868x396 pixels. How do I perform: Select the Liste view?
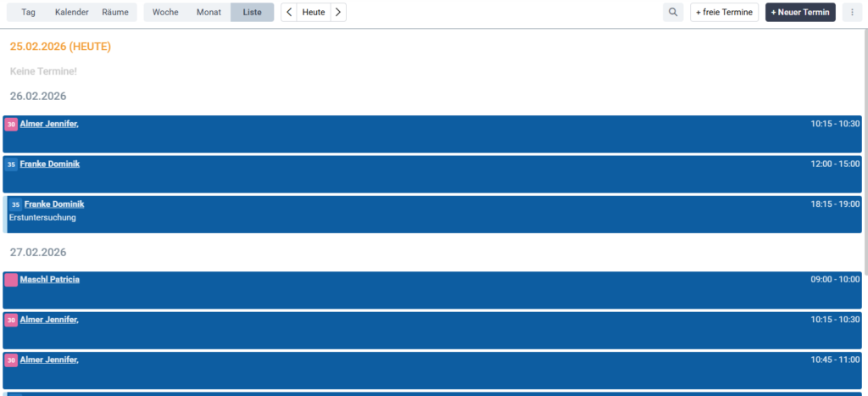[x=252, y=12]
